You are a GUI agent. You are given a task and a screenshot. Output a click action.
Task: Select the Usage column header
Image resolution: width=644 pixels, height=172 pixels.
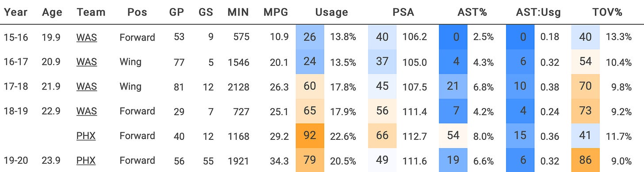[331, 12]
